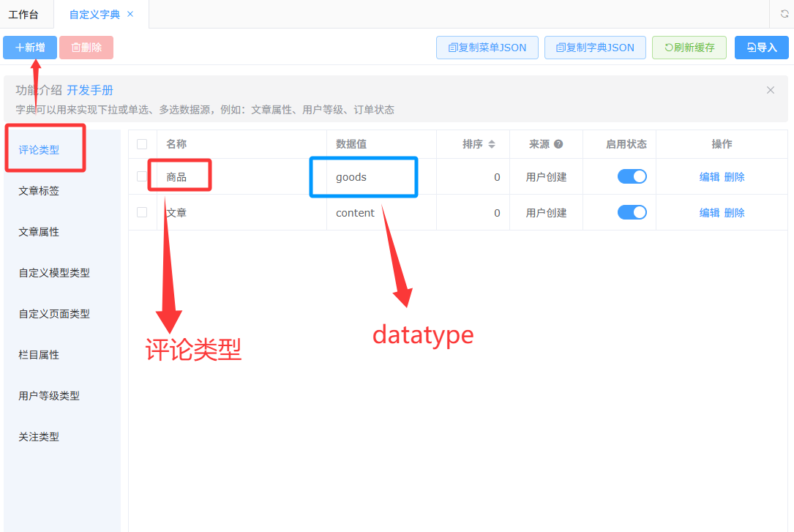
Task: Refresh cache using 刷新缓存 button
Action: click(x=689, y=48)
